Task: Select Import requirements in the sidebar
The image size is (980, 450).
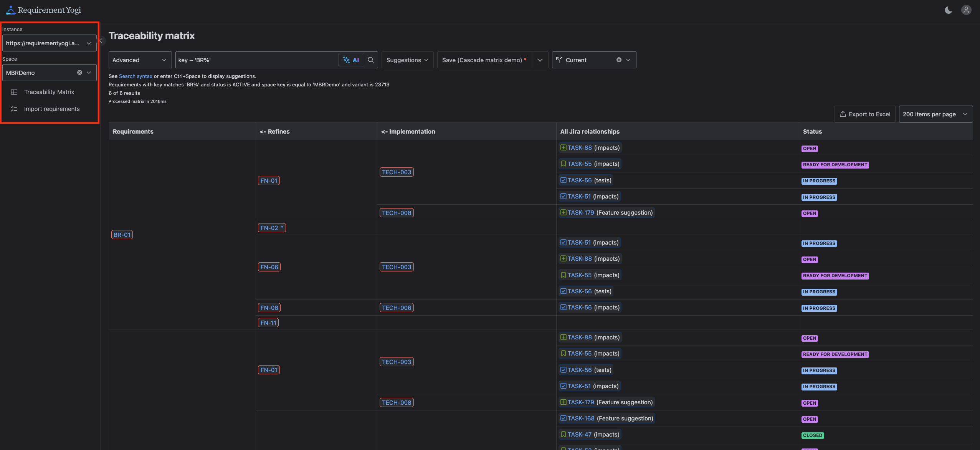Action: point(52,109)
